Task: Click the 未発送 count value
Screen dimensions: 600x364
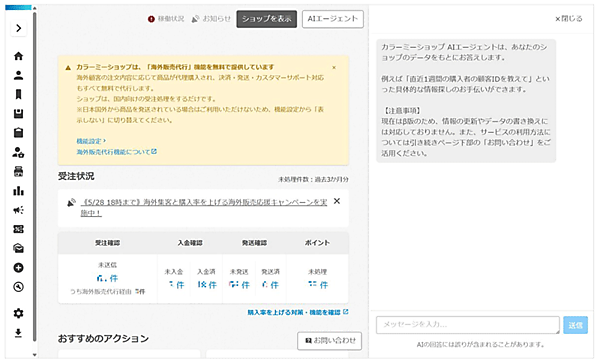Action: tap(239, 285)
